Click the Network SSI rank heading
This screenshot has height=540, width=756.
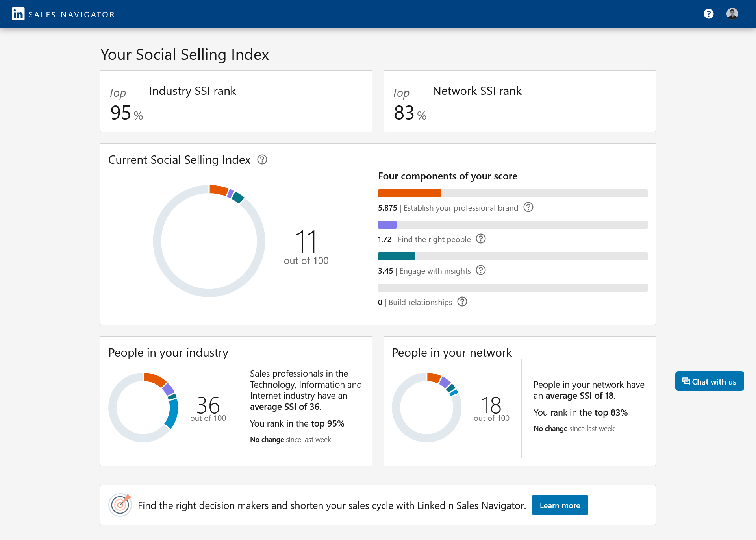pos(477,91)
